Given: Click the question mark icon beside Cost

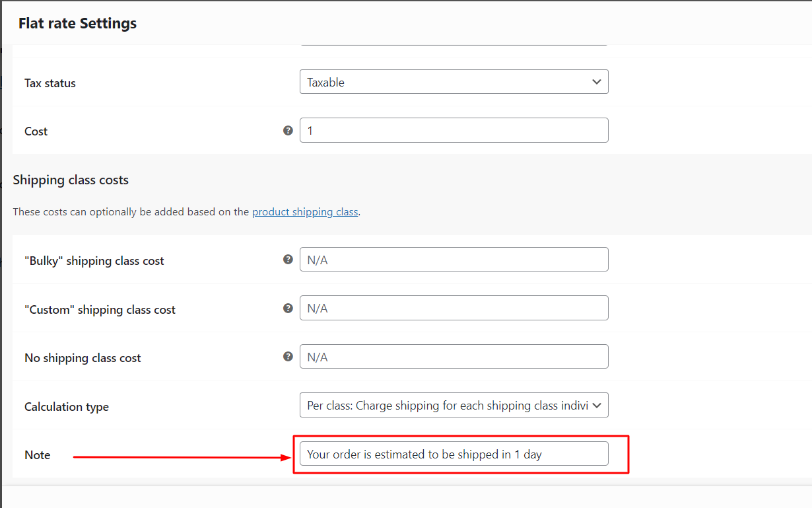Looking at the screenshot, I should [x=288, y=130].
